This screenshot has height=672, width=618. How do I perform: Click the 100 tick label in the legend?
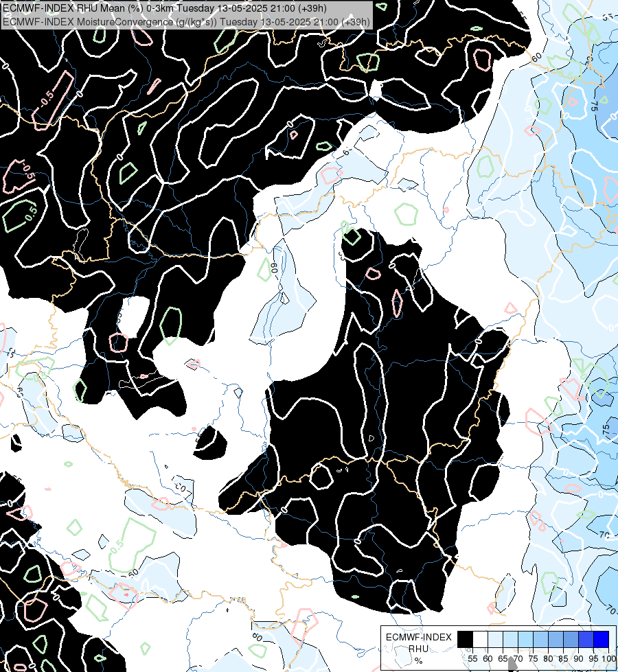tap(608, 659)
